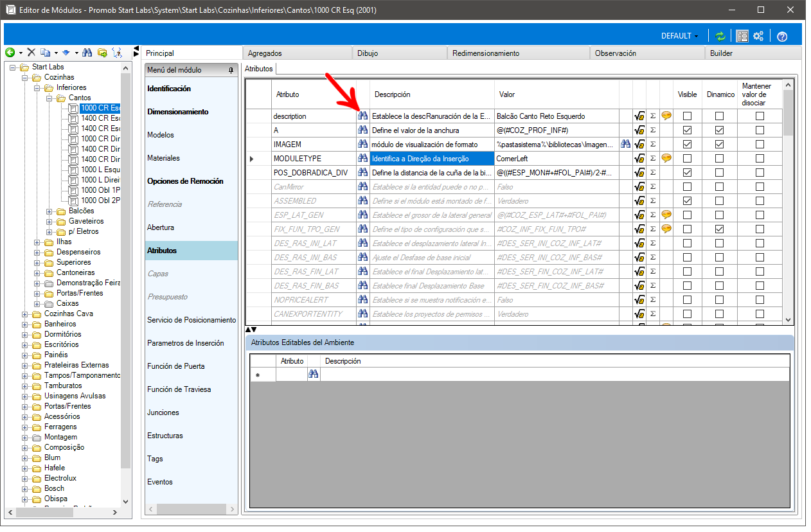Screen dimensions: 811x532
Task: Open formula editor icon for MODULETYPE row
Action: tap(639, 158)
